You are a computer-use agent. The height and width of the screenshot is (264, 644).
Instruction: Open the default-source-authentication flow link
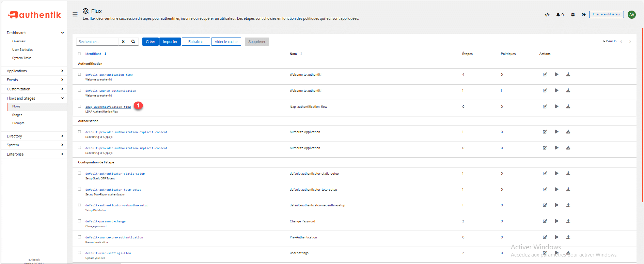pyautogui.click(x=111, y=91)
